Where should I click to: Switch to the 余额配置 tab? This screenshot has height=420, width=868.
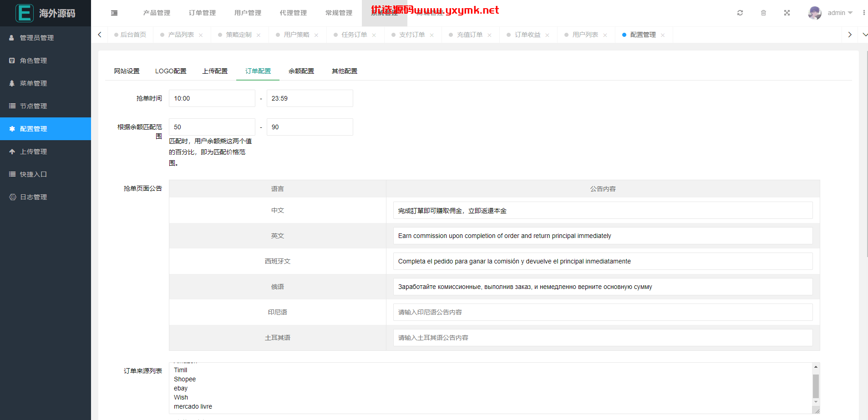click(x=301, y=71)
